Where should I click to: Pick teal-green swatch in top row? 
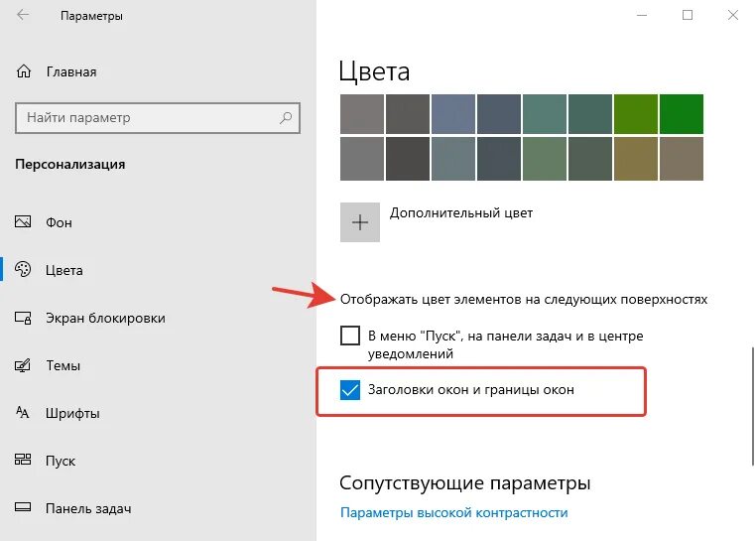(545, 114)
